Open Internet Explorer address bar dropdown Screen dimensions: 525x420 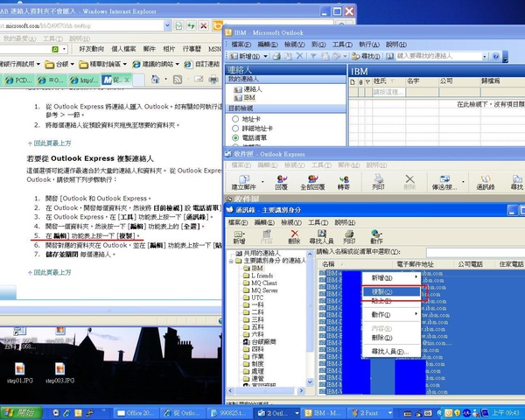168,25
